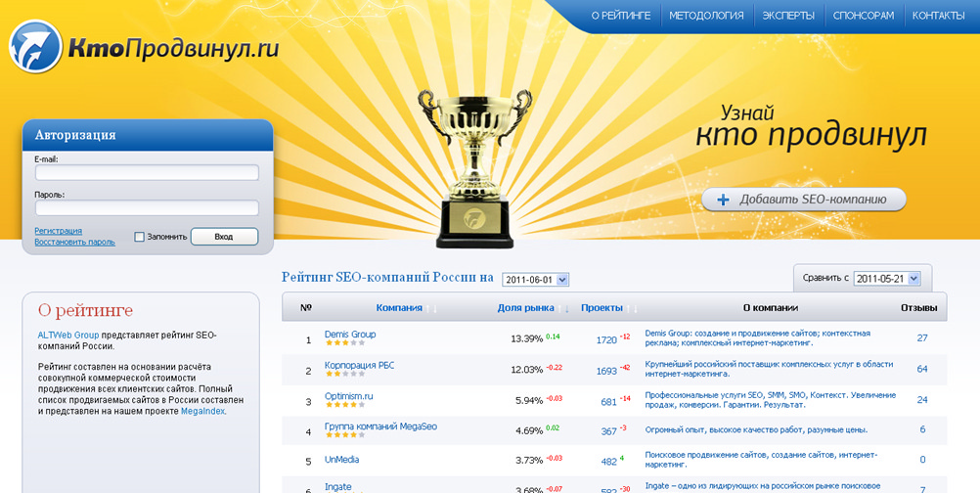This screenshot has height=493, width=980.
Task: Open the Корпорация РБС company link
Action: pos(359,365)
